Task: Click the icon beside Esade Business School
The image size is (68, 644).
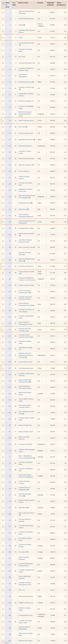Action: click(34, 140)
